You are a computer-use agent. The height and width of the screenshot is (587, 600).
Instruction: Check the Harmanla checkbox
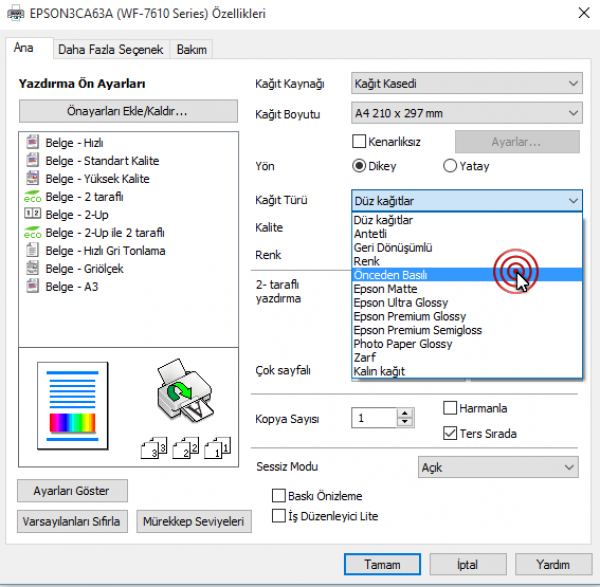[x=450, y=408]
